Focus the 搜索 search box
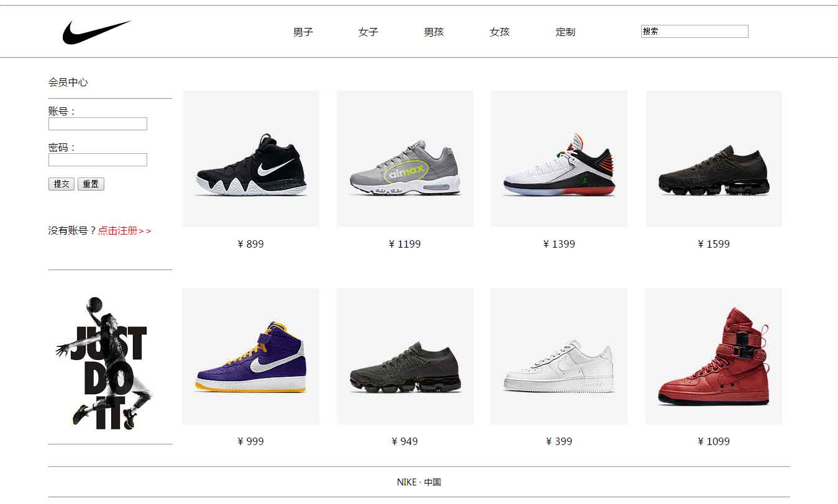Viewport: 838px width, 504px height. 695,32
